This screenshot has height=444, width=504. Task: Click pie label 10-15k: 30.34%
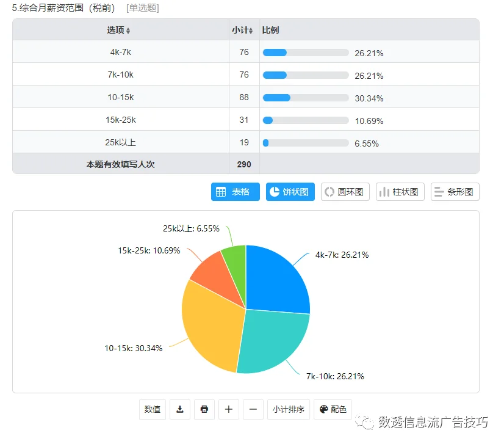click(134, 348)
